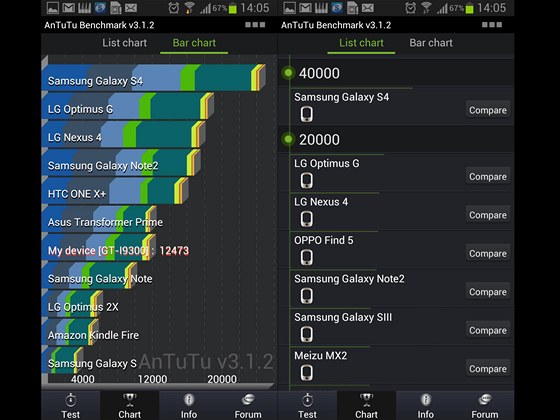
Task: Select the Samsung Galaxy S bar
Action: [x=62, y=360]
